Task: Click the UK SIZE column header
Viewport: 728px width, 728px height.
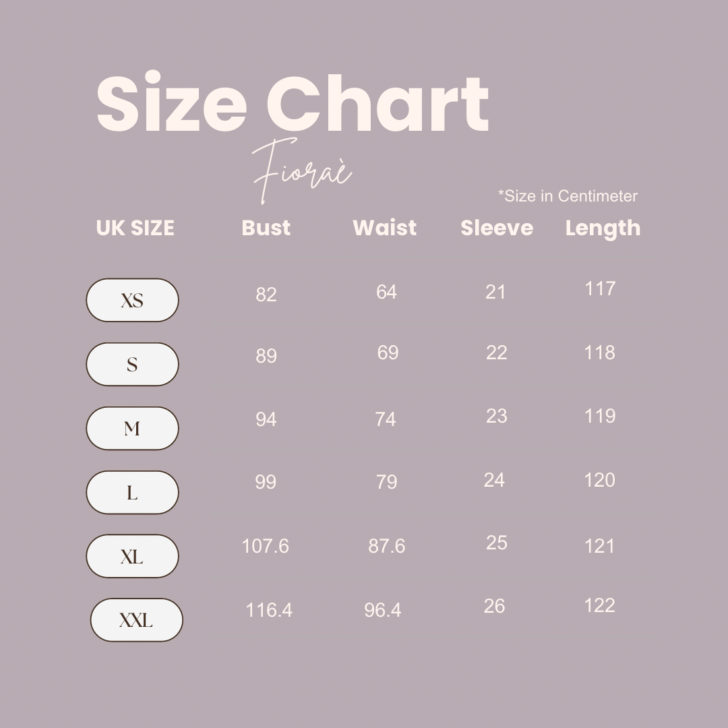Action: point(135,228)
